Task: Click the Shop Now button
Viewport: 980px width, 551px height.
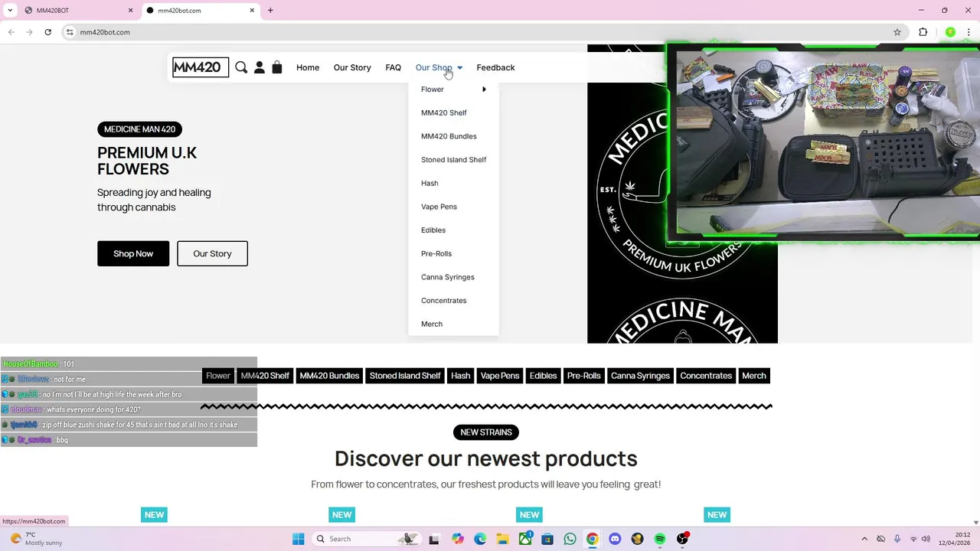Action: click(x=133, y=253)
